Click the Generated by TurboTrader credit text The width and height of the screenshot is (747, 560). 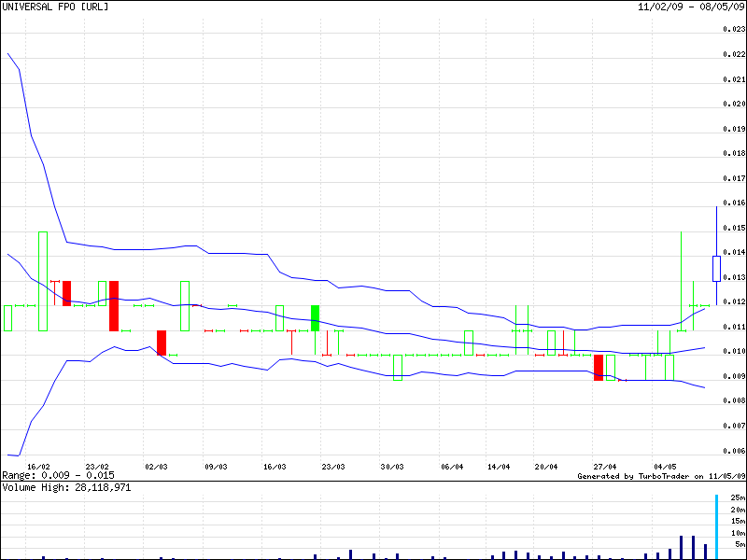pyautogui.click(x=661, y=476)
